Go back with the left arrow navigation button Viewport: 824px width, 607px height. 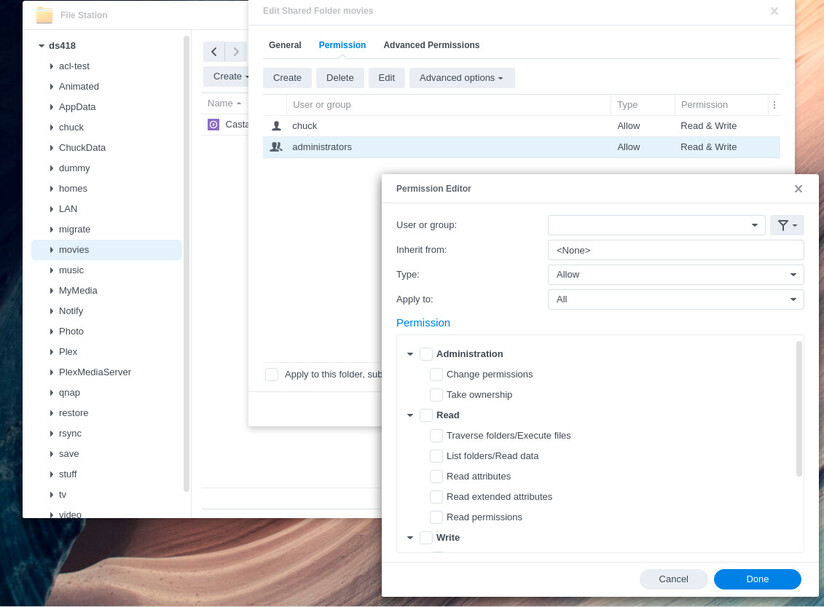point(214,52)
